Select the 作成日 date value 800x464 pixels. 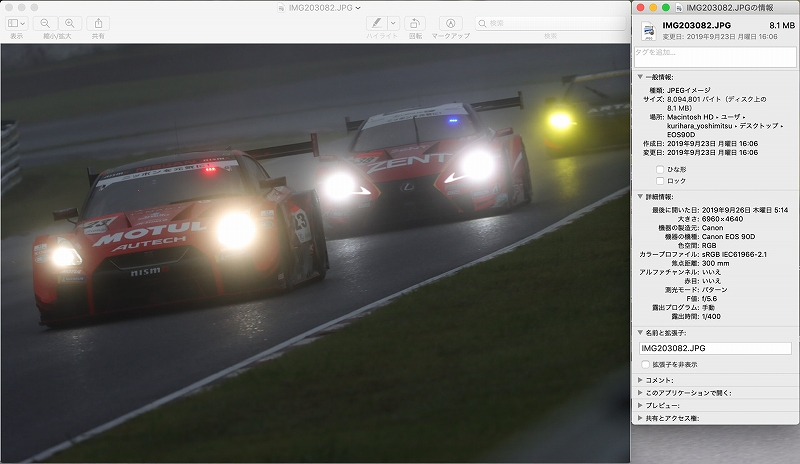[x=712, y=143]
